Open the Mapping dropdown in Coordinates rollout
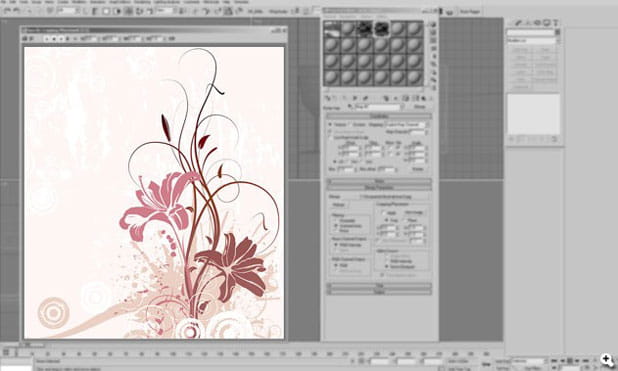This screenshot has width=618, height=371. click(x=406, y=125)
